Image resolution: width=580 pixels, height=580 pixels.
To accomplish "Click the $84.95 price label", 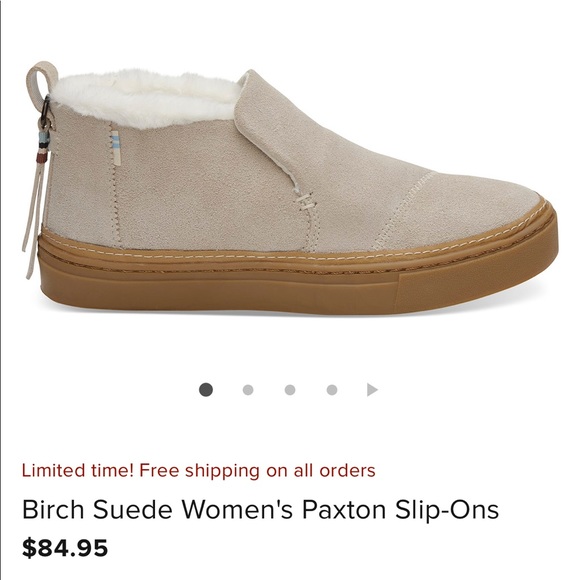I will click(x=65, y=548).
